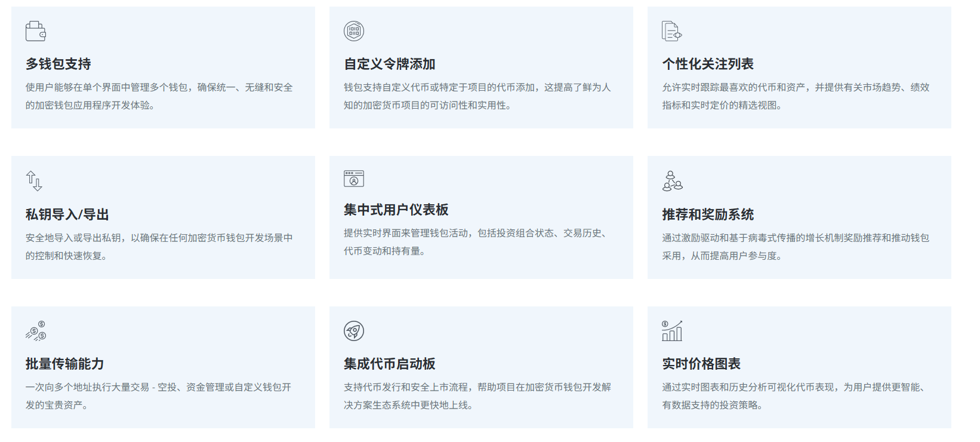Click the 推荐和奖励系统 heading

(708, 214)
